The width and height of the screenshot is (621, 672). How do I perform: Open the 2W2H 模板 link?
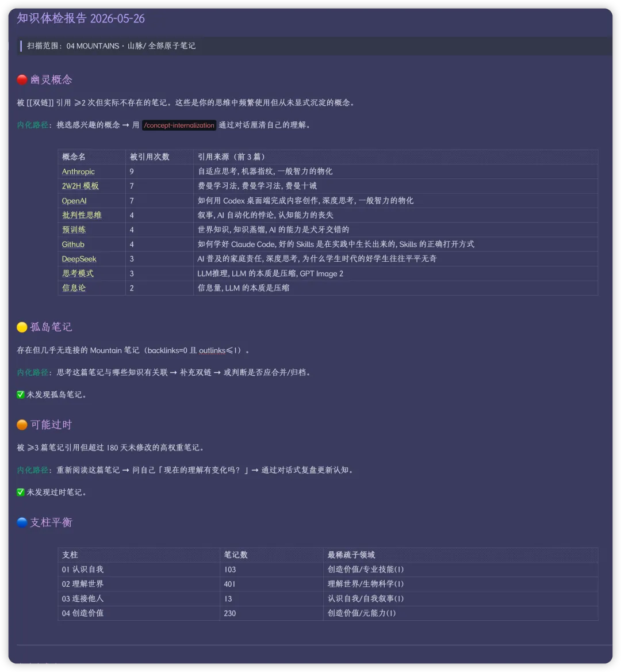(x=80, y=186)
